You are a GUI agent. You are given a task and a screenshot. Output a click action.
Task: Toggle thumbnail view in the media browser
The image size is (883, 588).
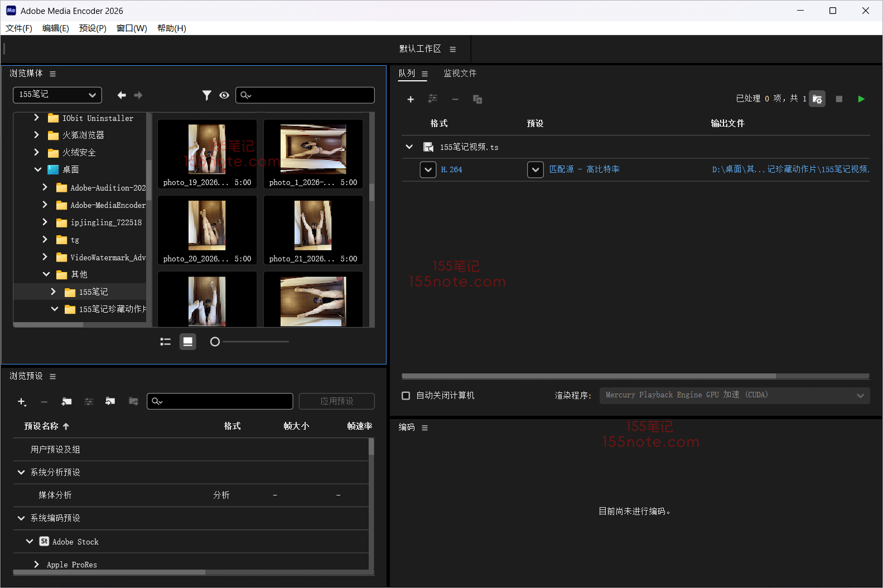point(188,342)
